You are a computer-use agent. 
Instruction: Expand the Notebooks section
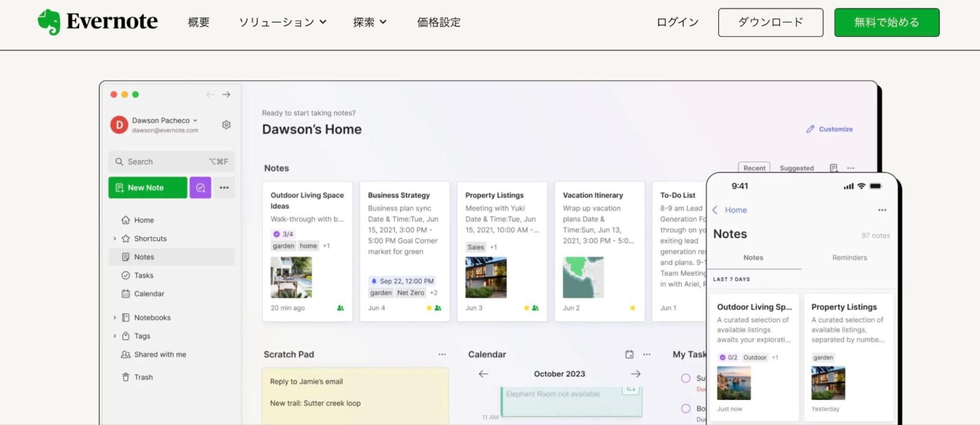[115, 318]
